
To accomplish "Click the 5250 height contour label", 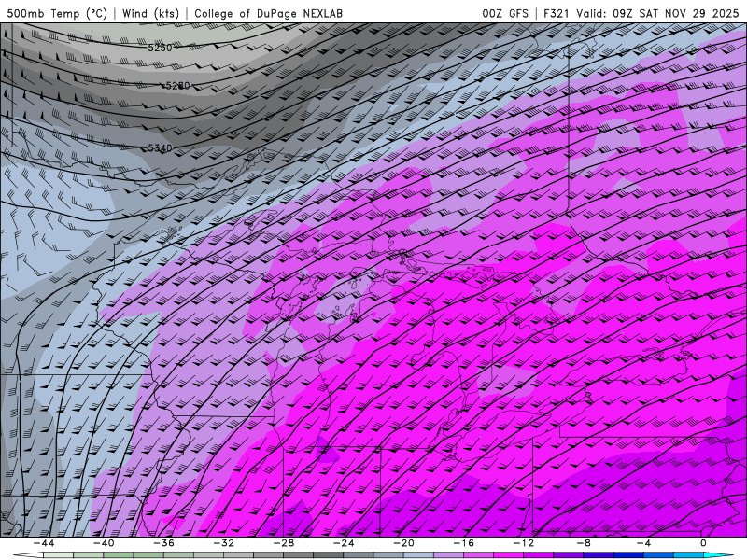I will (160, 48).
